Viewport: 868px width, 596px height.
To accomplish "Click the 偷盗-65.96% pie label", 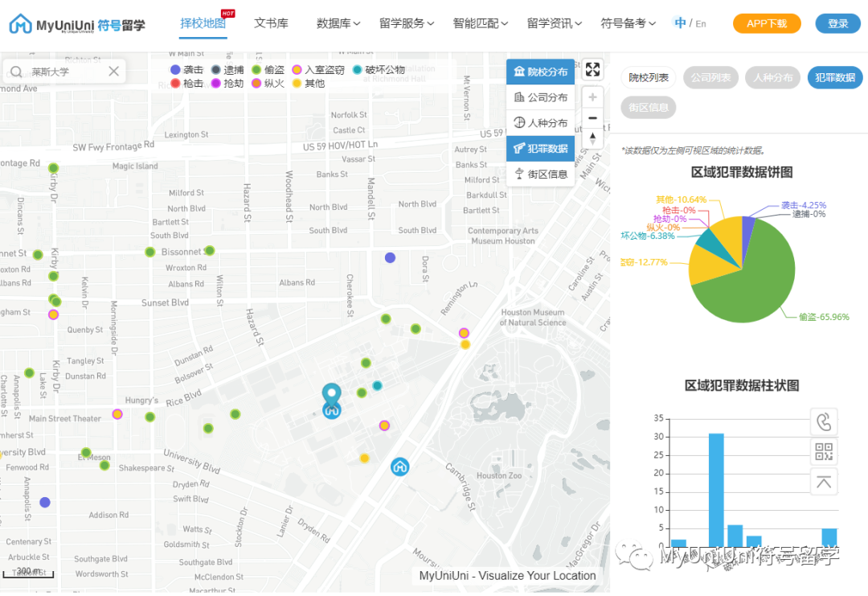I will click(x=824, y=317).
